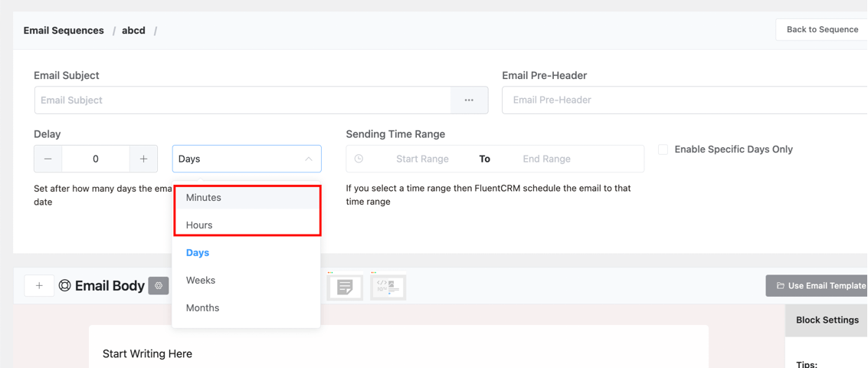868x368 pixels.
Task: Click the Use Email Template button
Action: pos(817,285)
